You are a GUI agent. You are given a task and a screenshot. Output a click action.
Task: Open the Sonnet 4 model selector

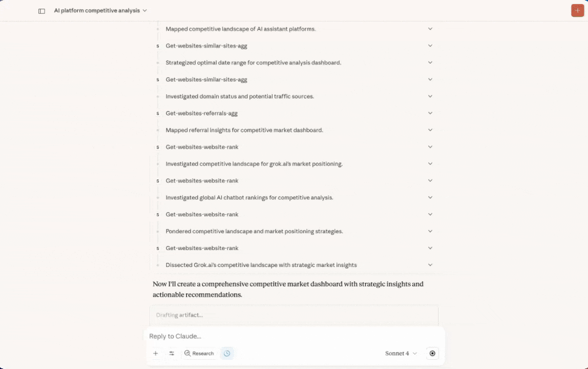(x=400, y=353)
